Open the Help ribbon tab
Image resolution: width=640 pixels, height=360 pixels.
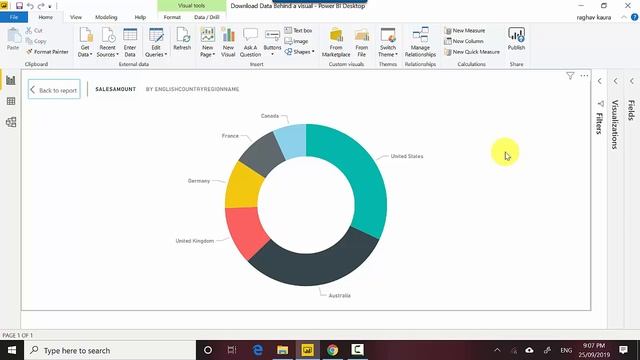pyautogui.click(x=140, y=17)
